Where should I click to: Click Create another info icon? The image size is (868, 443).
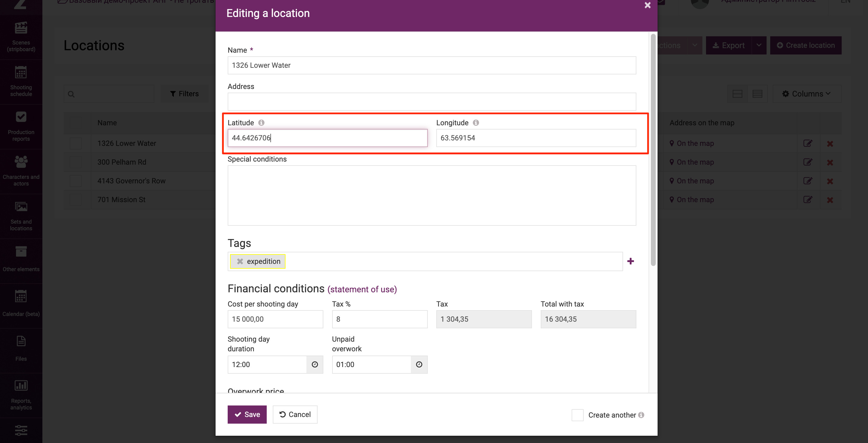[641, 415]
